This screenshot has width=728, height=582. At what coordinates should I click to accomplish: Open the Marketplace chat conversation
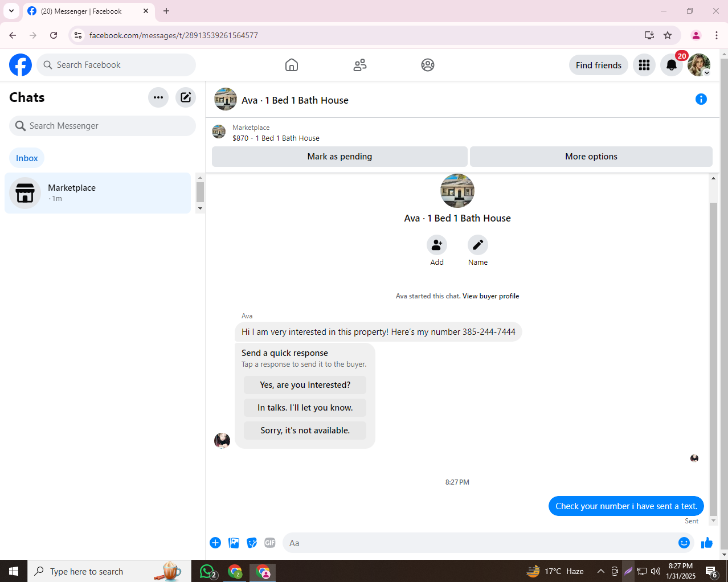97,193
